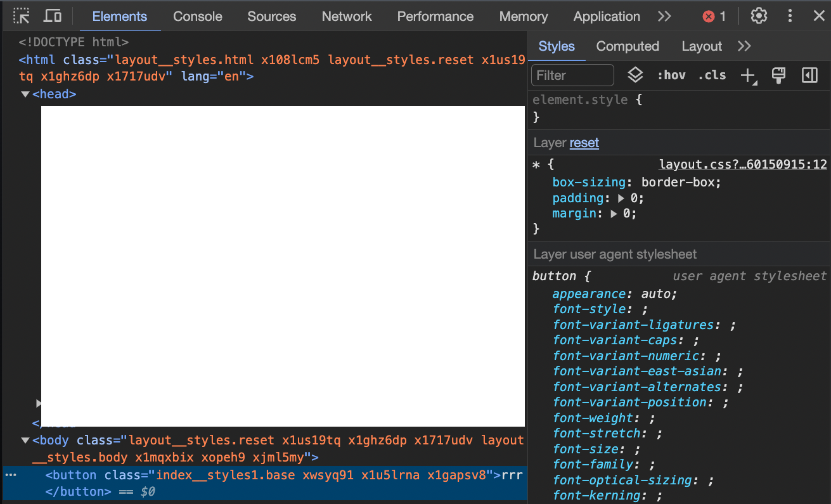Open the Performance tab
The height and width of the screenshot is (504, 831).
(x=435, y=16)
